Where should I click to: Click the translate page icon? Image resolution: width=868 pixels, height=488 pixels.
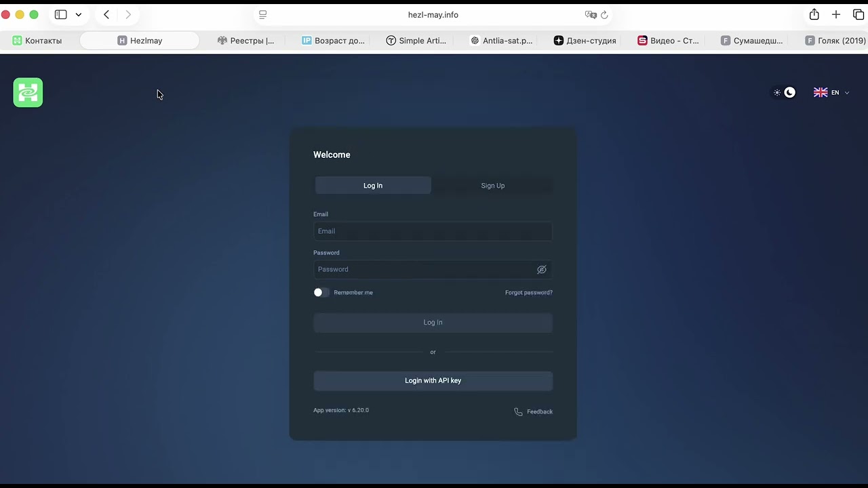coord(591,15)
